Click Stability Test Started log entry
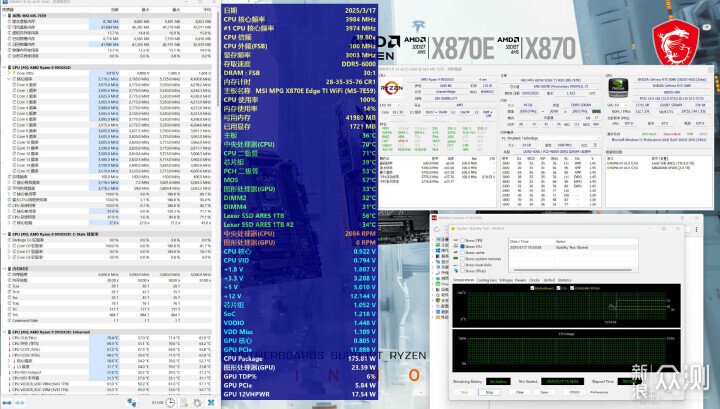Image resolution: width=720 pixels, height=409 pixels. pos(572,247)
